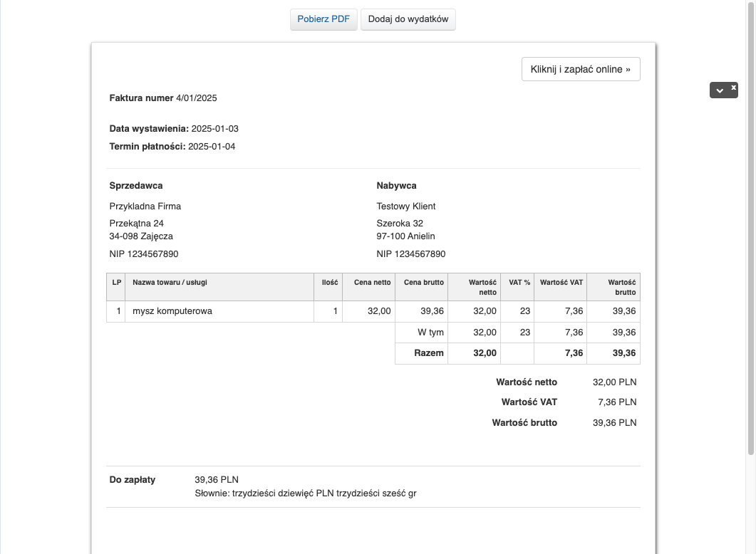The height and width of the screenshot is (554, 756).
Task: Click seller city 34-098 Zajęcza
Action: (x=141, y=236)
